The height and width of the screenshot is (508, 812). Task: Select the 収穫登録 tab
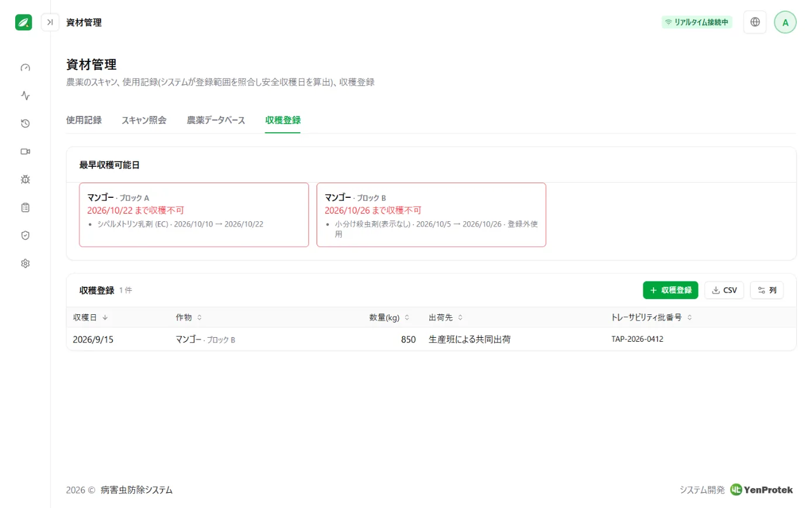pyautogui.click(x=283, y=120)
